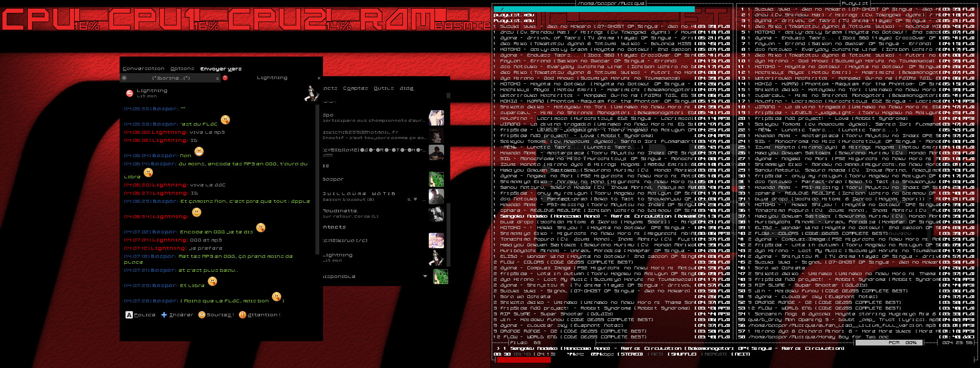Open the Conversation menu

pos(144,69)
